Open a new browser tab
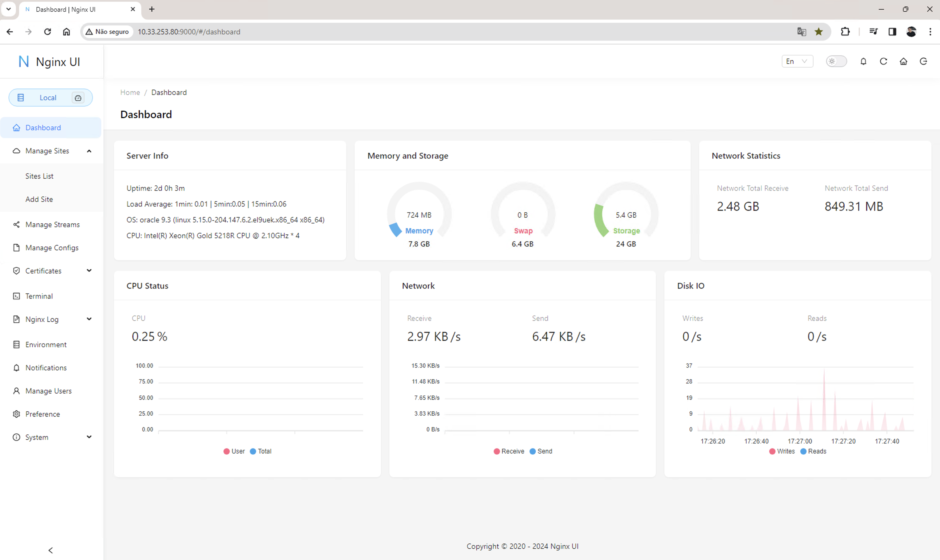Viewport: 940px width, 560px height. click(x=152, y=9)
